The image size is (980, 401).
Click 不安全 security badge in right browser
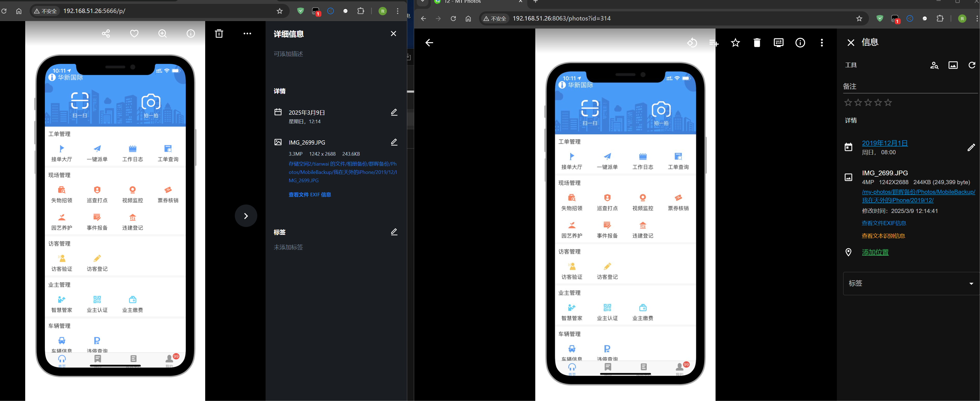coord(495,18)
